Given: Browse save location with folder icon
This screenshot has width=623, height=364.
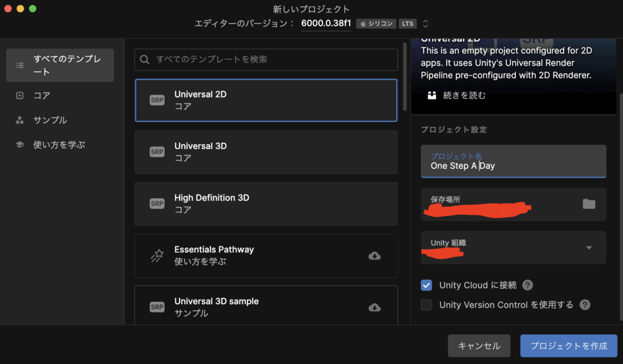Looking at the screenshot, I should [589, 204].
